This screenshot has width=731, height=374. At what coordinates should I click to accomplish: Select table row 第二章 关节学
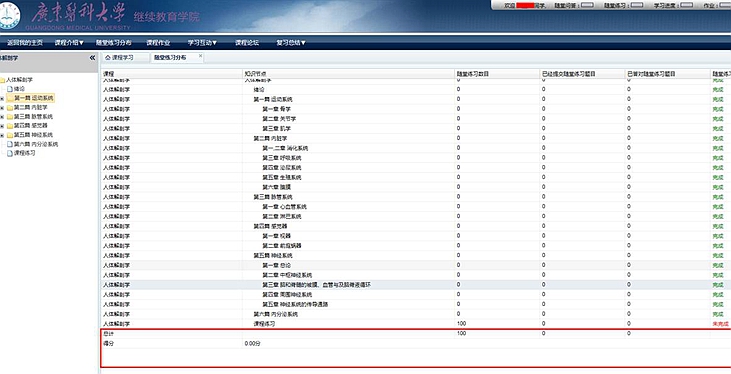pos(416,118)
